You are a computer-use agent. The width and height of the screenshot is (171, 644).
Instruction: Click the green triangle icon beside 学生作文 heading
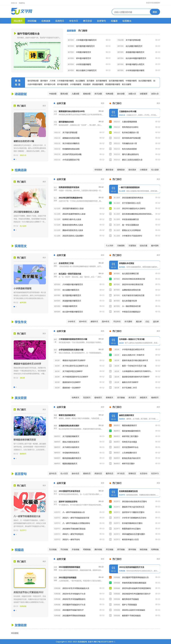(13, 322)
